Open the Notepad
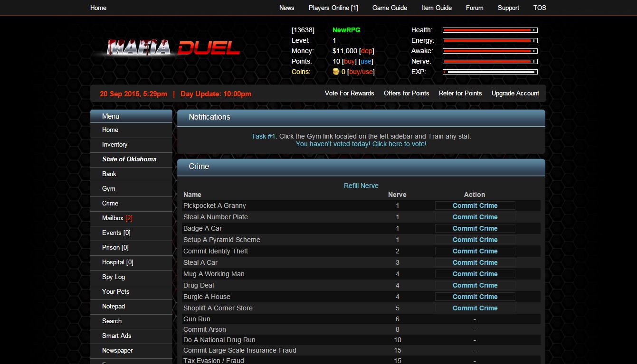Screen dimensions: 637x364 tap(131, 307)
